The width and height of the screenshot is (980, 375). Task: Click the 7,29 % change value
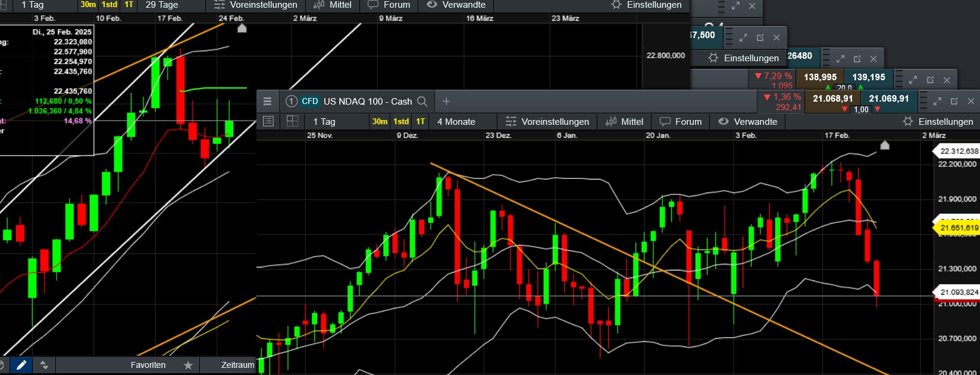[777, 76]
